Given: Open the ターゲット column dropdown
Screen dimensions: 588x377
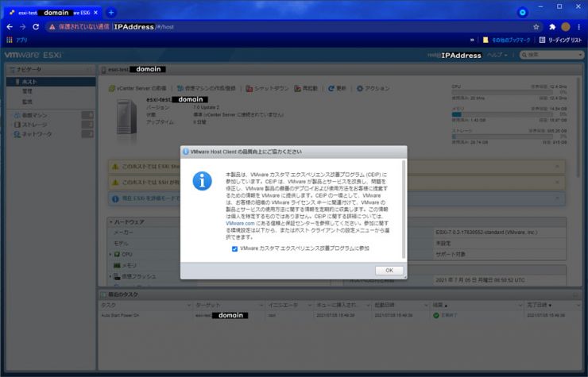Looking at the screenshot, I should pos(261,306).
